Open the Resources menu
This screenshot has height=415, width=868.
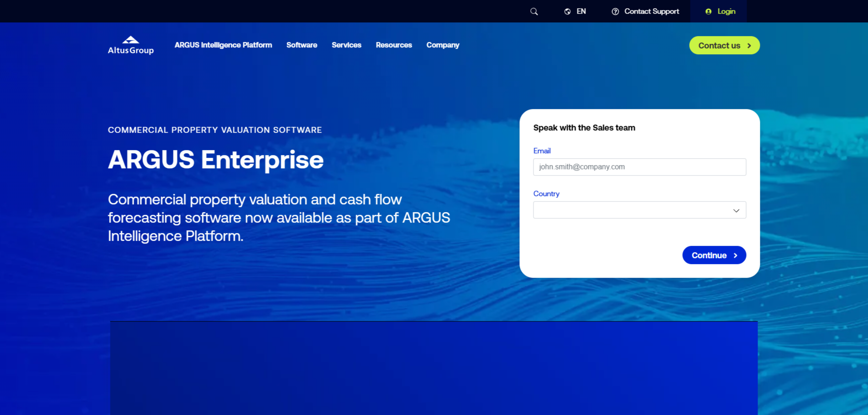(394, 45)
